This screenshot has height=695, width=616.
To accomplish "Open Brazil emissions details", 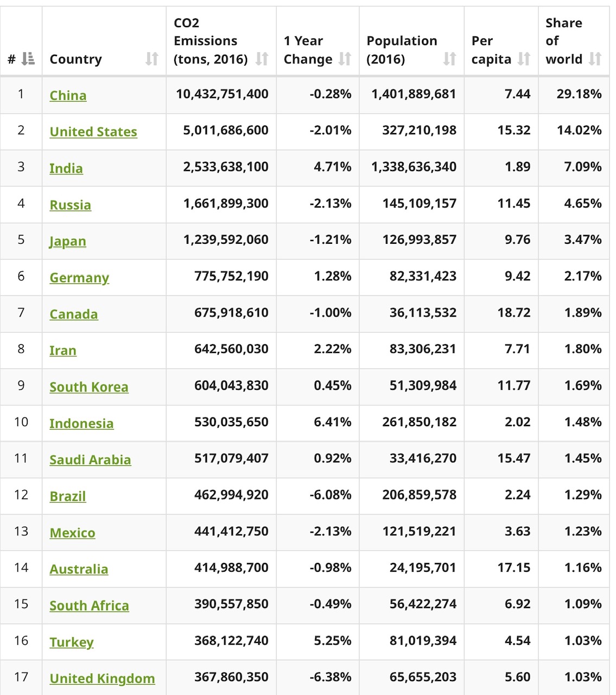I will tap(67, 496).
